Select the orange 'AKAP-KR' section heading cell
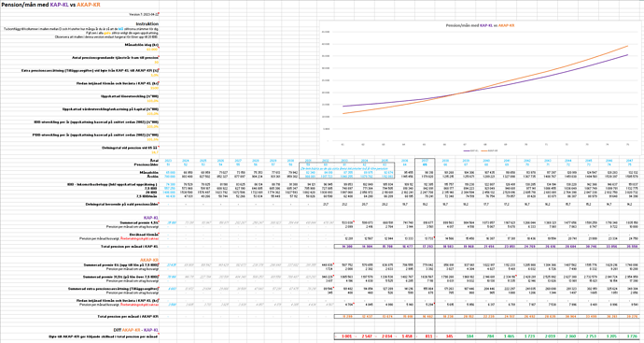The image size is (644, 343). [149, 260]
